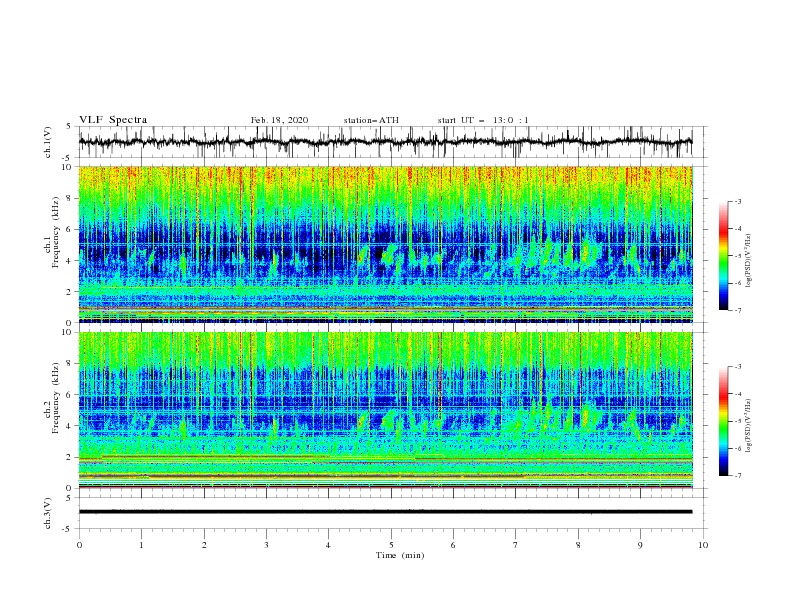Click the "6" kHz tick on ch.1 spectrogram
Screen dimensions: 792x612
[x=70, y=229]
